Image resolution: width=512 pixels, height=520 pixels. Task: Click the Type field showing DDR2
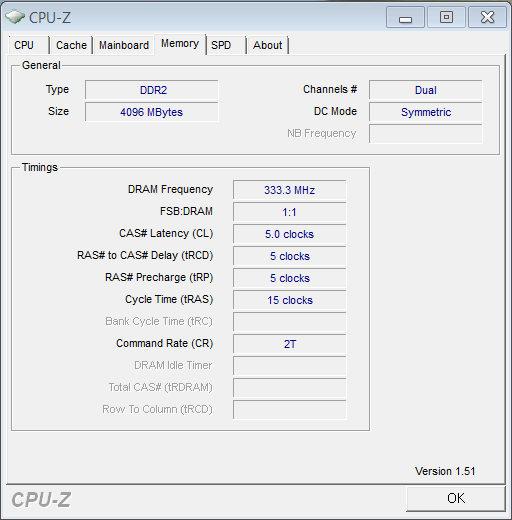[152, 90]
